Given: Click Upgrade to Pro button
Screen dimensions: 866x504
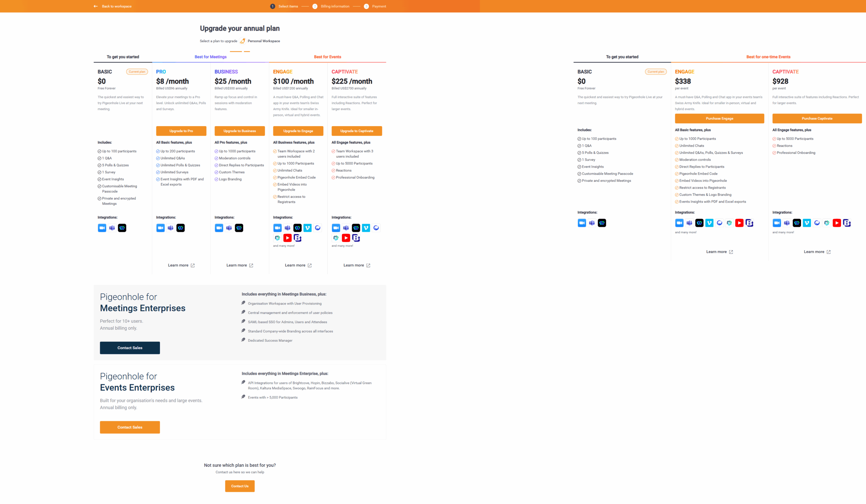Looking at the screenshot, I should [x=181, y=131].
